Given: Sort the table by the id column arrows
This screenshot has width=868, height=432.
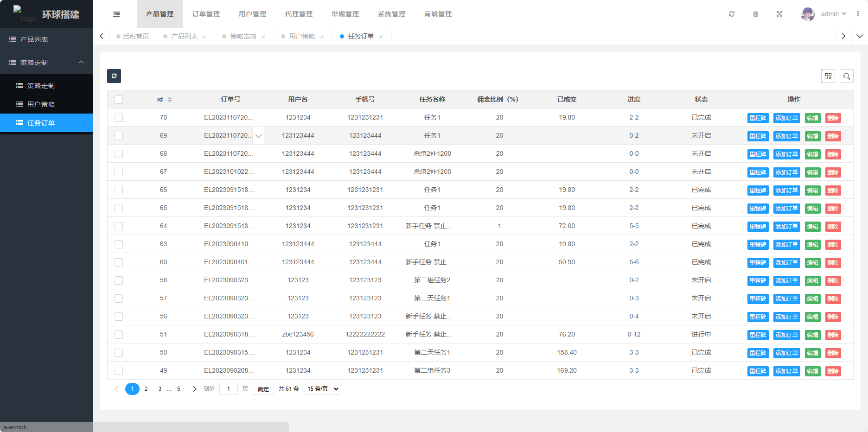Looking at the screenshot, I should [x=170, y=100].
